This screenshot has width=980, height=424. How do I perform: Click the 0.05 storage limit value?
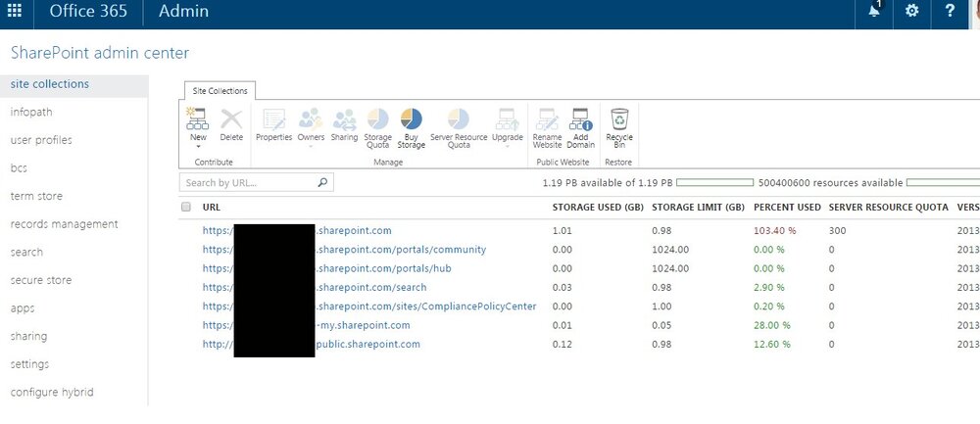point(661,325)
